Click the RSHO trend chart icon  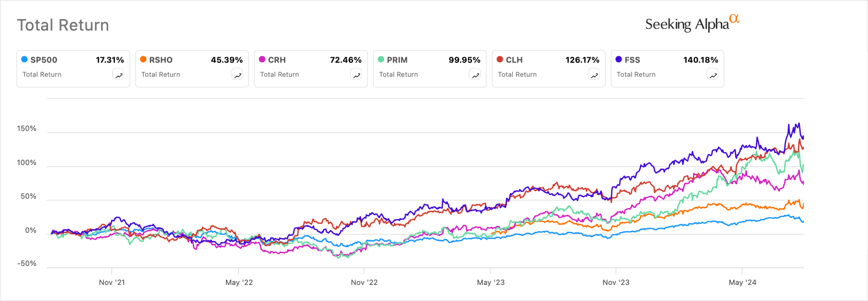pyautogui.click(x=237, y=75)
